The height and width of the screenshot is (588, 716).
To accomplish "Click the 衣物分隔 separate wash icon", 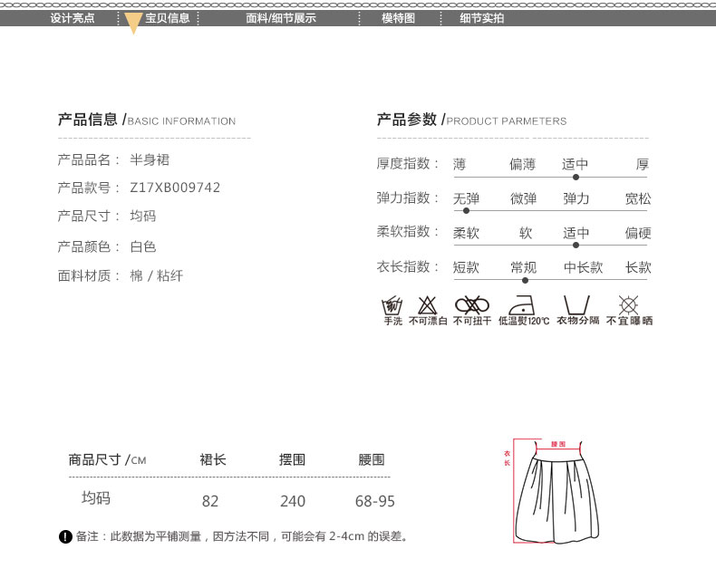I will (576, 305).
